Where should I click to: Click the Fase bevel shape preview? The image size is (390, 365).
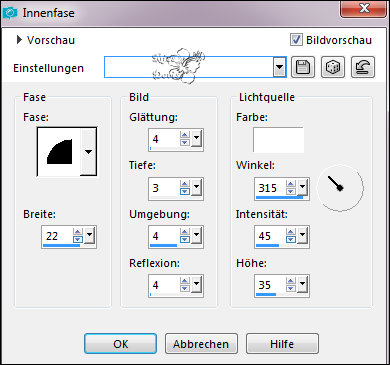pyautogui.click(x=59, y=152)
